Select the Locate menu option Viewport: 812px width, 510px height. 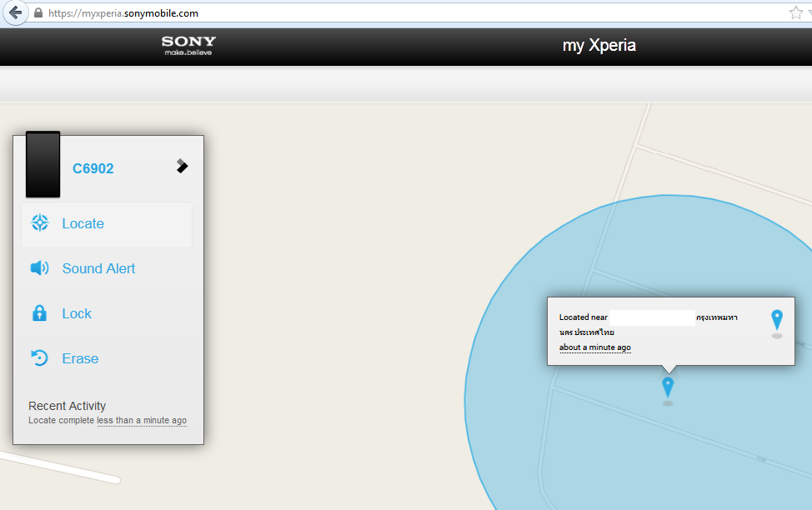click(107, 224)
